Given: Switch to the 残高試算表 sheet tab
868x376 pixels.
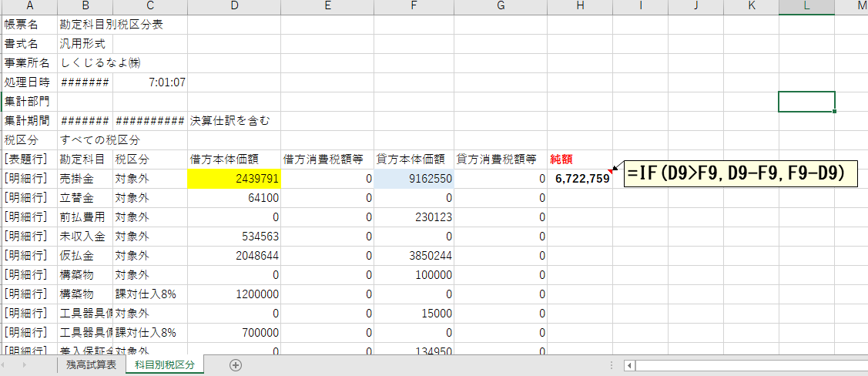Looking at the screenshot, I should (91, 365).
